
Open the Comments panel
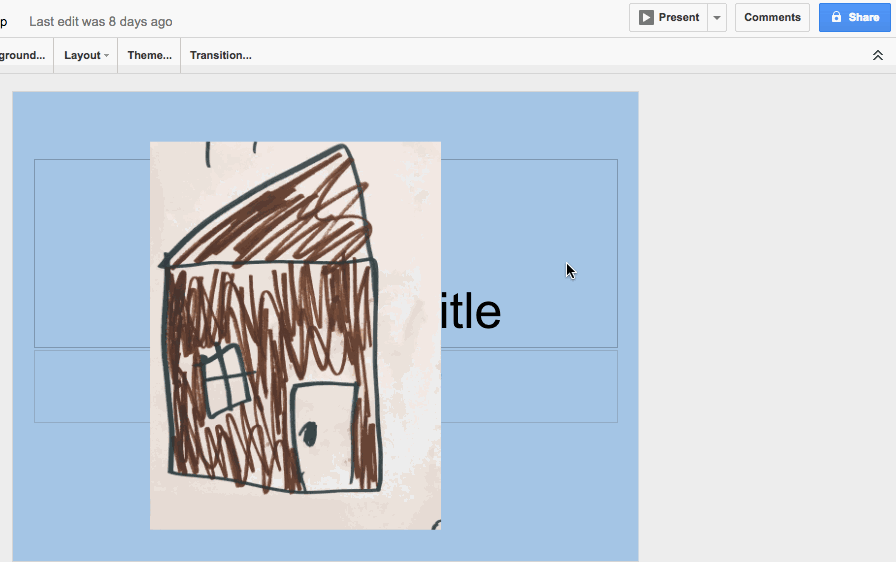tap(772, 18)
